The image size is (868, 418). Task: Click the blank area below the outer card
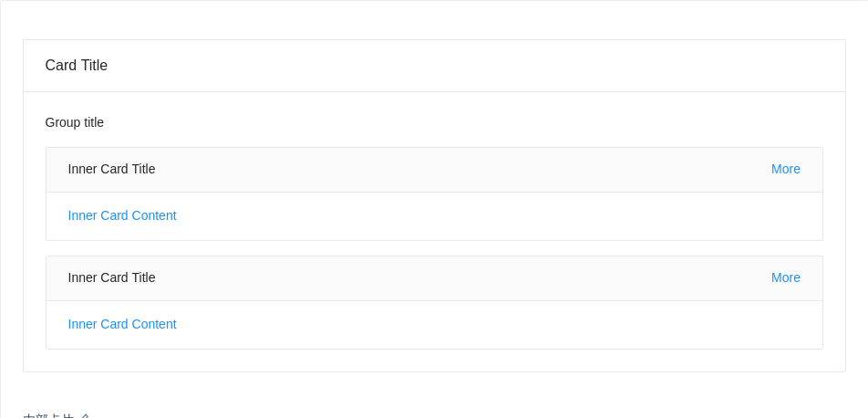[434, 391]
